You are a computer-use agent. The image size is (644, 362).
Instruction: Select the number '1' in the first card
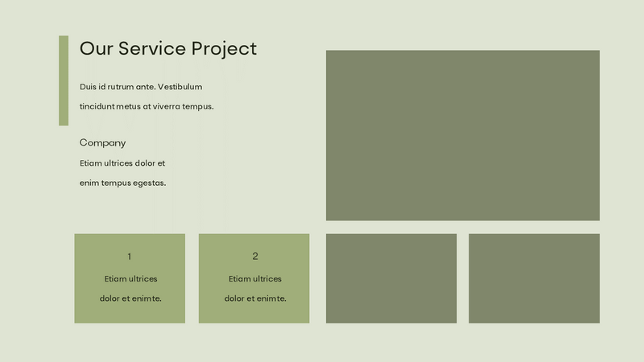click(x=130, y=257)
